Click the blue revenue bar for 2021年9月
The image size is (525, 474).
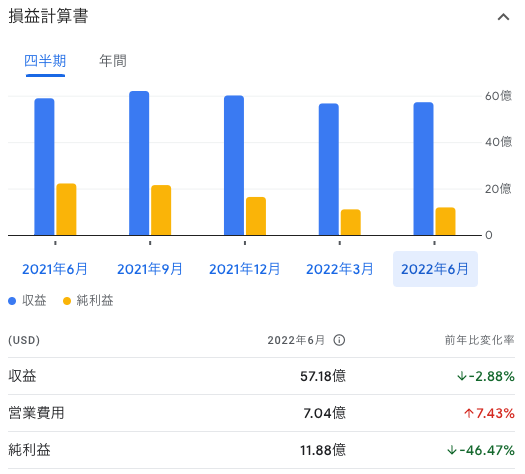tap(139, 163)
